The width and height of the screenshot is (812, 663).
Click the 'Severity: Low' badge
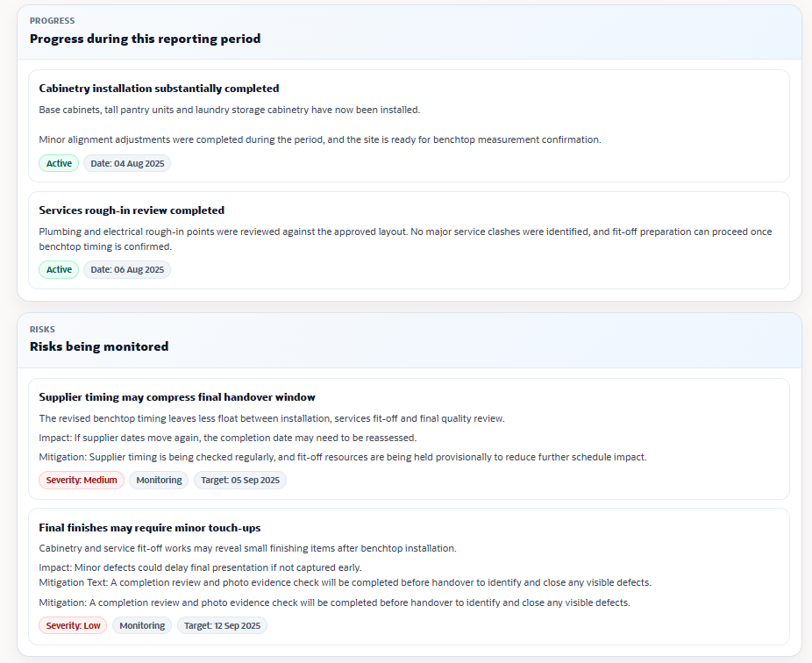73,625
